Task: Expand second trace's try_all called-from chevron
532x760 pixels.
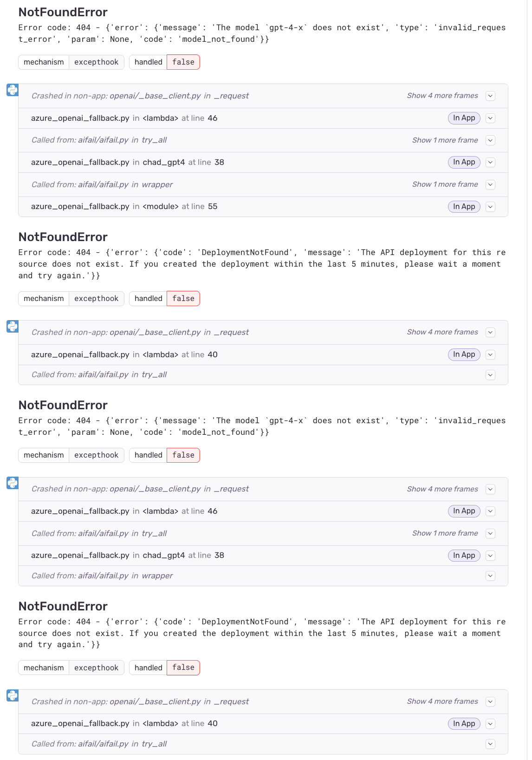Action: (490, 375)
